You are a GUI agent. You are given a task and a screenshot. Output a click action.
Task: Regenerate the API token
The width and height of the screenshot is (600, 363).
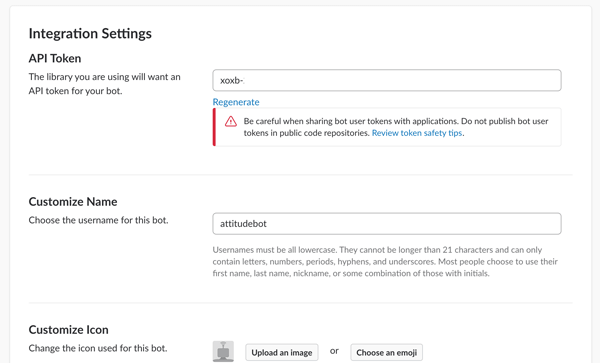click(x=236, y=102)
